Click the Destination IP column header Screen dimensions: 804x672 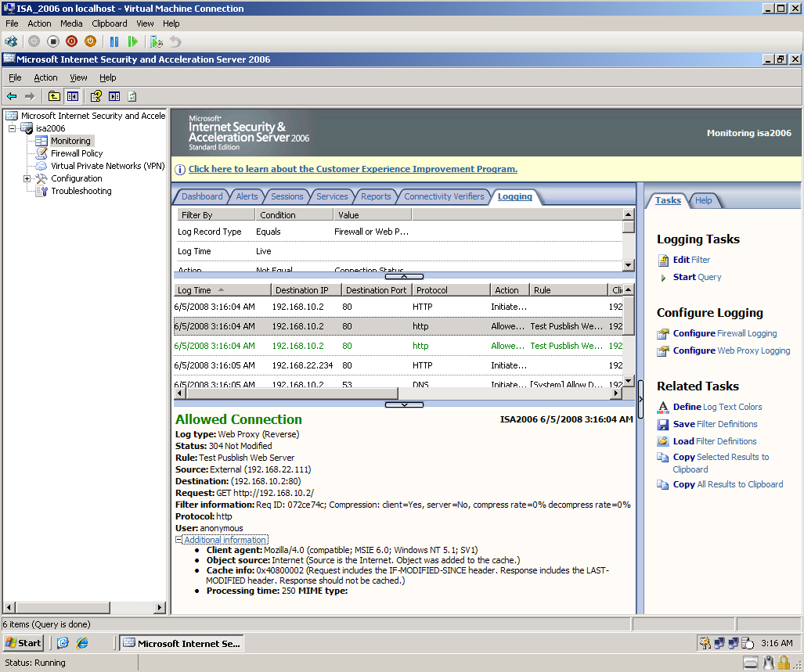pyautogui.click(x=306, y=290)
